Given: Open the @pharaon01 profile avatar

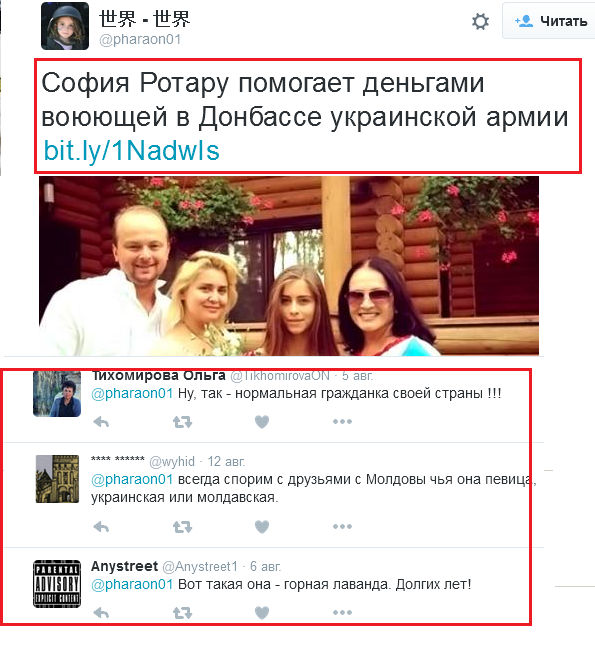Looking at the screenshot, I should pos(65,26).
